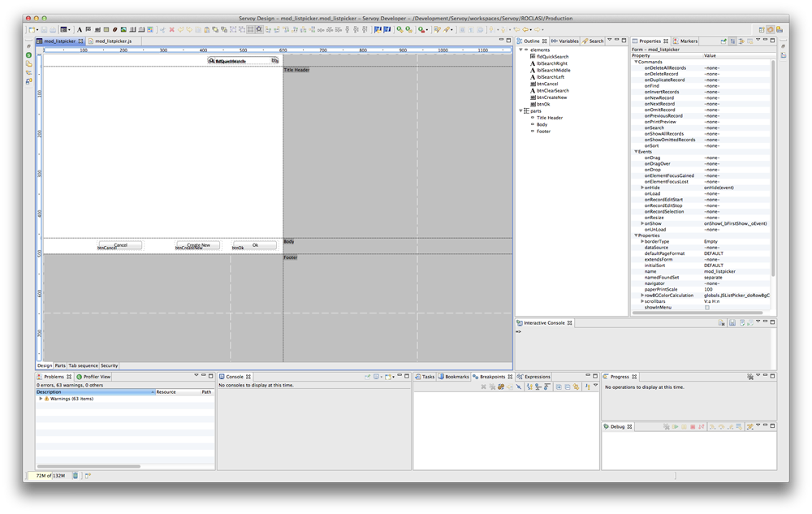Select the Place Button tool in toolbar
Viewport: 812px width, 514px height.
pos(97,30)
